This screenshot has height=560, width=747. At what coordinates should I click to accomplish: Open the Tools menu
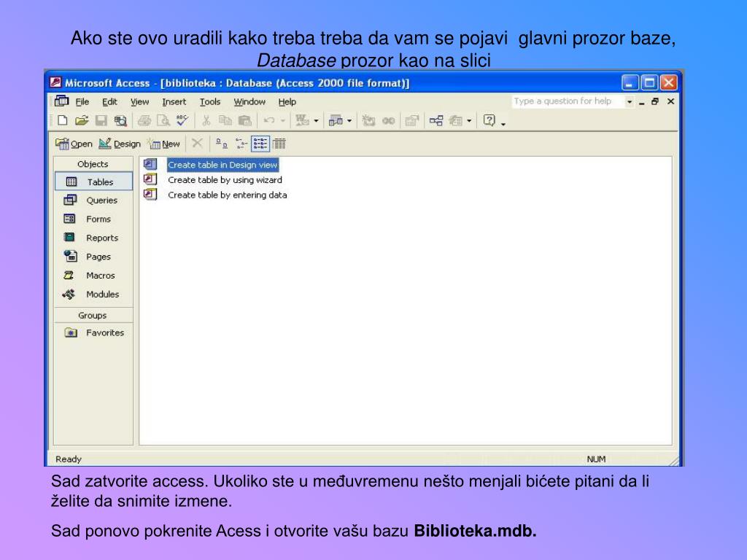210,102
